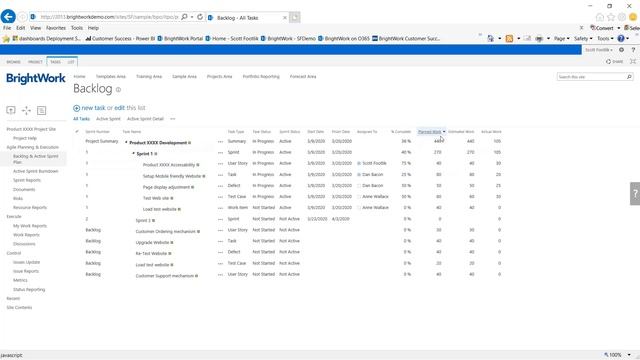This screenshot has height=360, width=640.
Task: Click the gray help tab at right edge
Action: tap(635, 193)
